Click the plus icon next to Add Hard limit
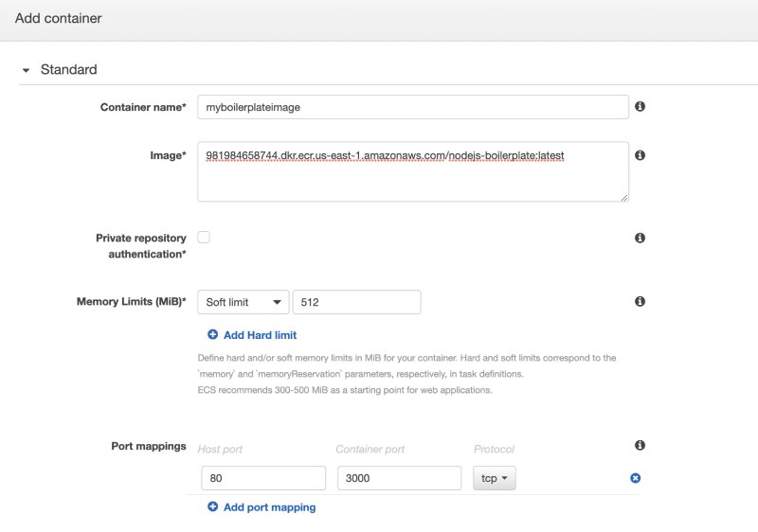758x532 pixels. (212, 334)
